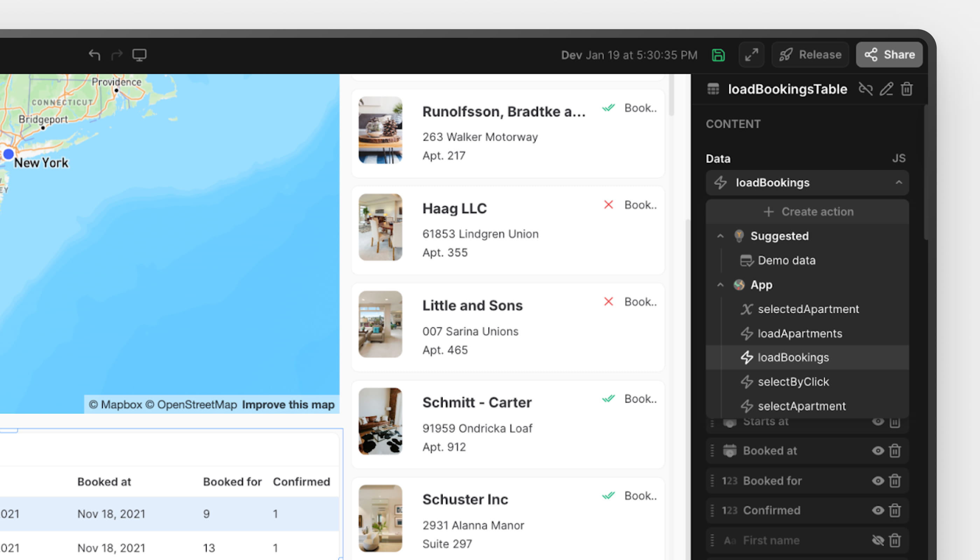This screenshot has width=980, height=560.
Task: Click the Haag LLC apartment thumbnail
Action: [x=380, y=227]
